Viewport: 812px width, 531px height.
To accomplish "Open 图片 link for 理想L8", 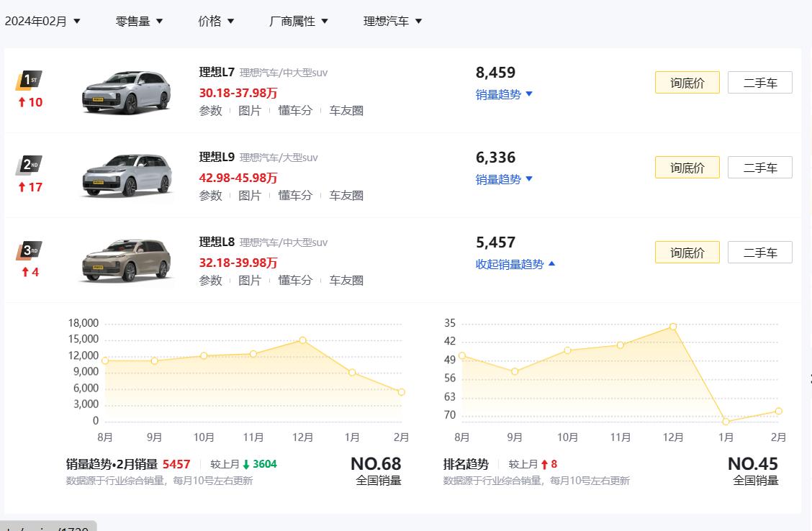I will [x=250, y=280].
